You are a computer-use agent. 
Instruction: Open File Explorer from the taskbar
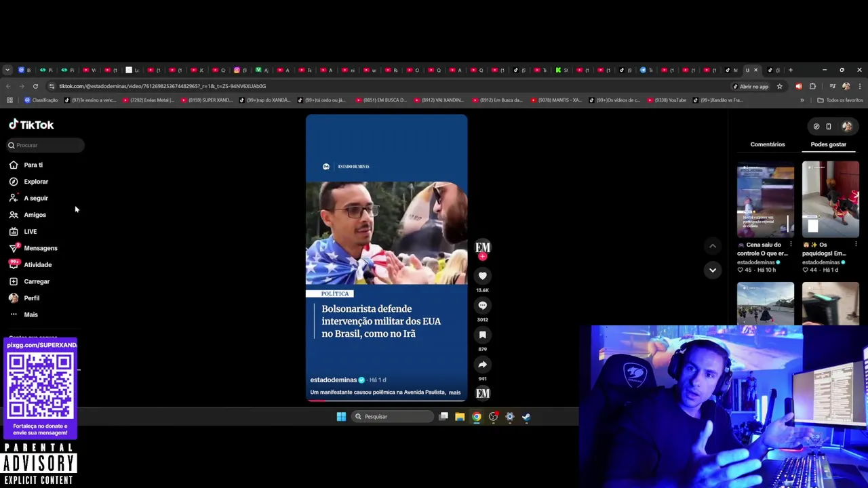point(460,417)
